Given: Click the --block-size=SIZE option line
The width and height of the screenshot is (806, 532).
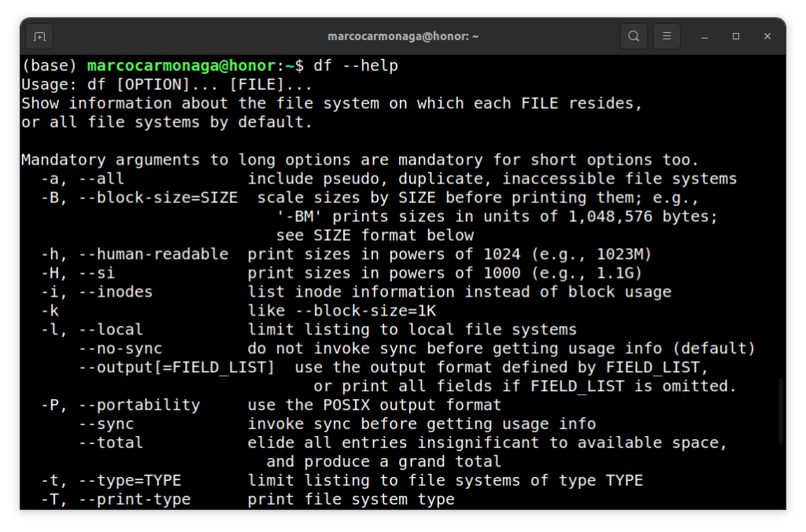Looking at the screenshot, I should coord(159,198).
